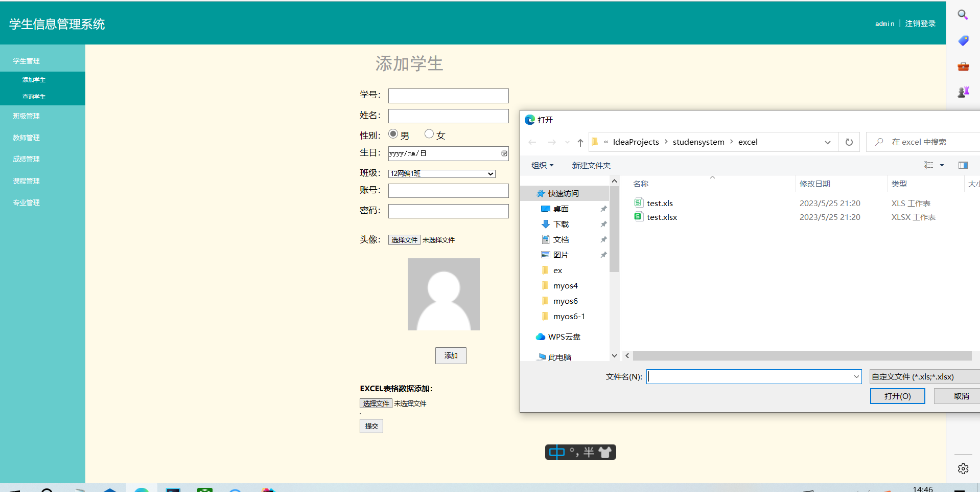980x492 pixels.
Task: Click the test.xlsx file icon
Action: coord(638,216)
